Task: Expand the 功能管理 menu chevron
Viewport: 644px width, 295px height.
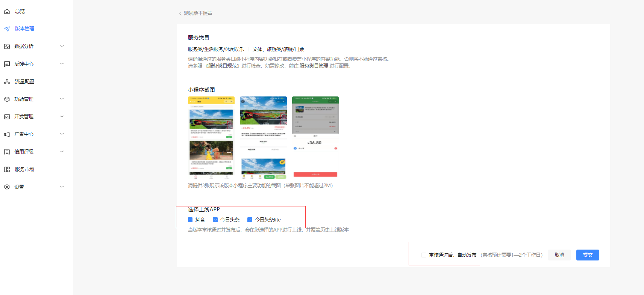Action: [62, 99]
